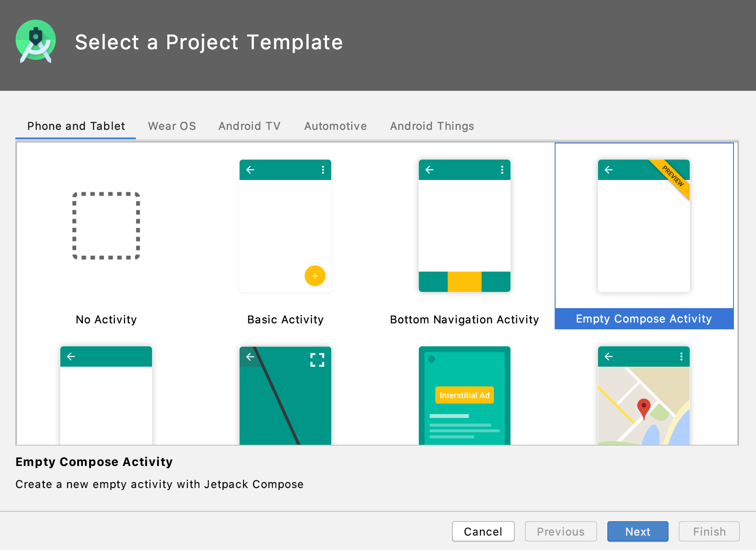The image size is (756, 550).
Task: Select the Basic Activity template thumbnail
Action: point(285,226)
